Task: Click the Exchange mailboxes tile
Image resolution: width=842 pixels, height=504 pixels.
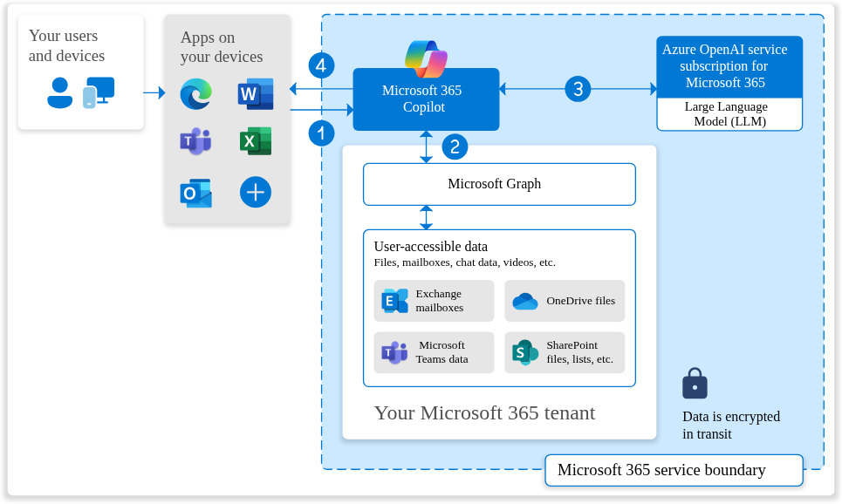Action: point(434,301)
